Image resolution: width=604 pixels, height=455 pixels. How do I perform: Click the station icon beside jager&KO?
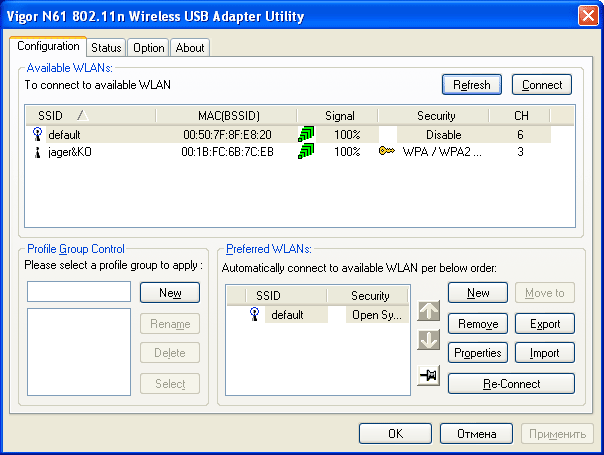37,152
